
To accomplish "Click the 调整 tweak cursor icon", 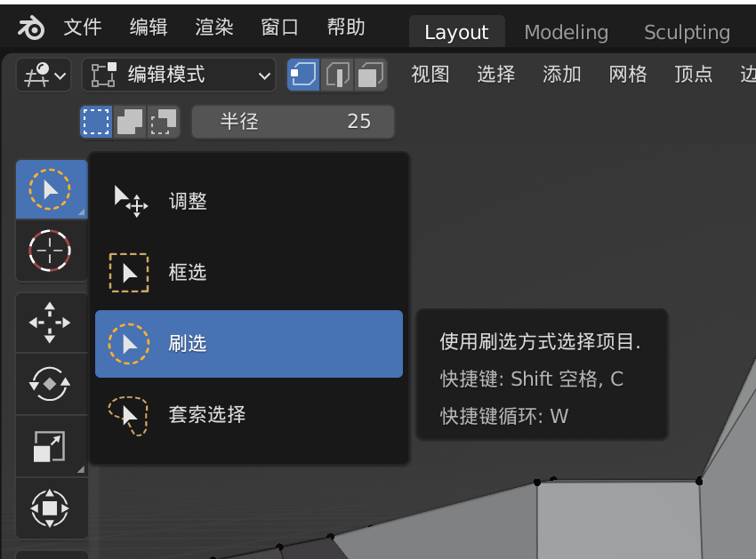I will 130,202.
